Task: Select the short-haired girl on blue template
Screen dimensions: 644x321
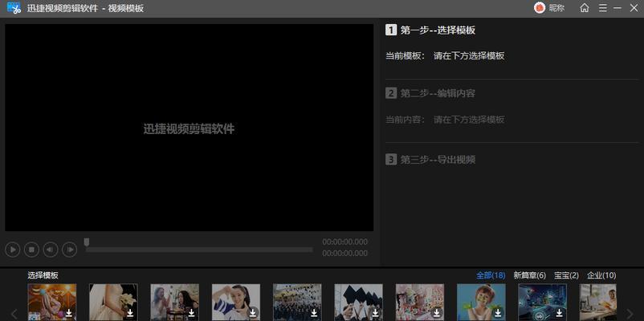Action: click(x=481, y=302)
